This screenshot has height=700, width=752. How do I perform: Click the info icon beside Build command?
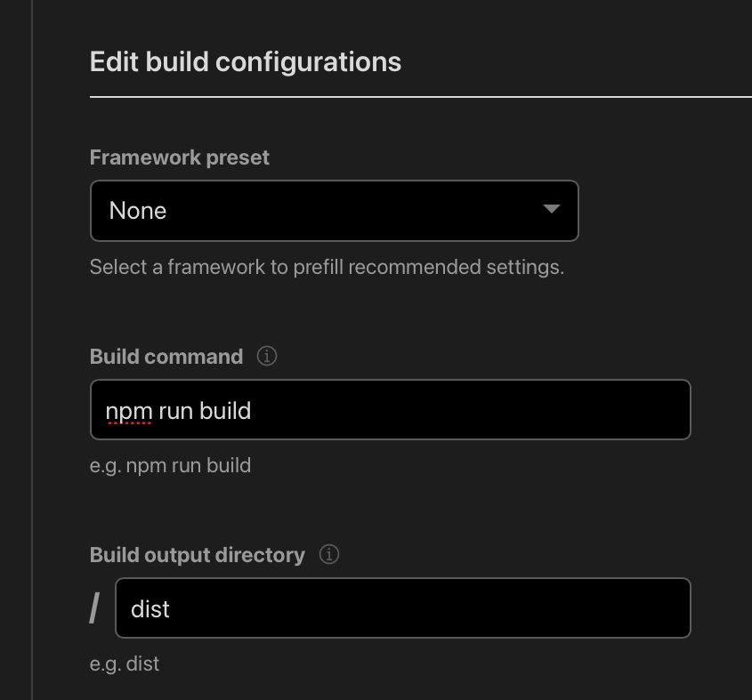click(x=267, y=357)
